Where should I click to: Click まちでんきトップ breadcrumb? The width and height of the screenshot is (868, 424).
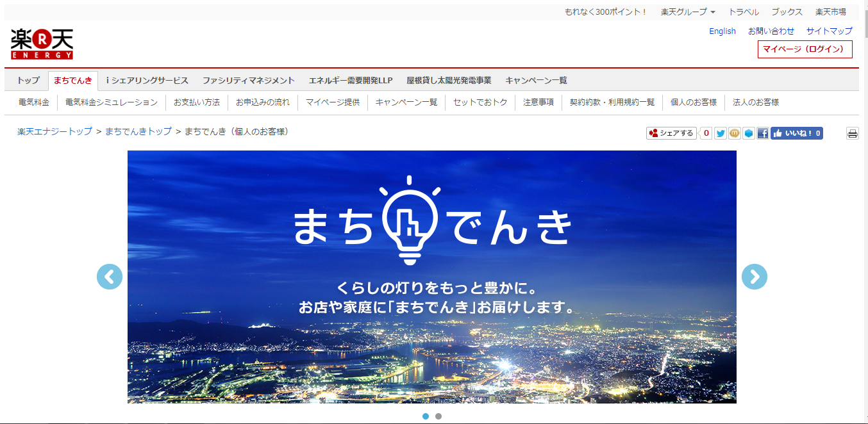point(138,131)
